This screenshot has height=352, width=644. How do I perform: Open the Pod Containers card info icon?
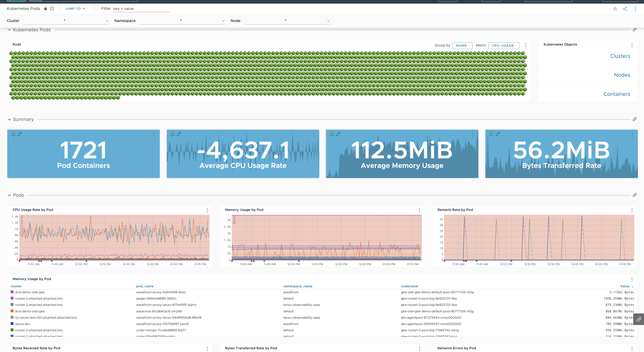point(13,134)
